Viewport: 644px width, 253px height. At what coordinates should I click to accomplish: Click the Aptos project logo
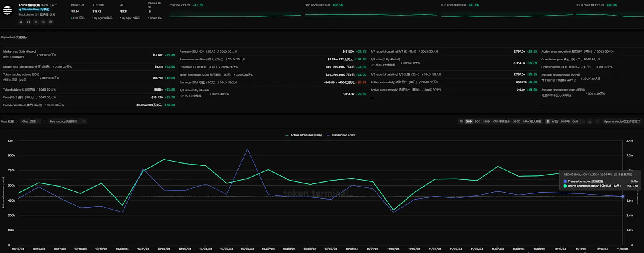(8, 11)
